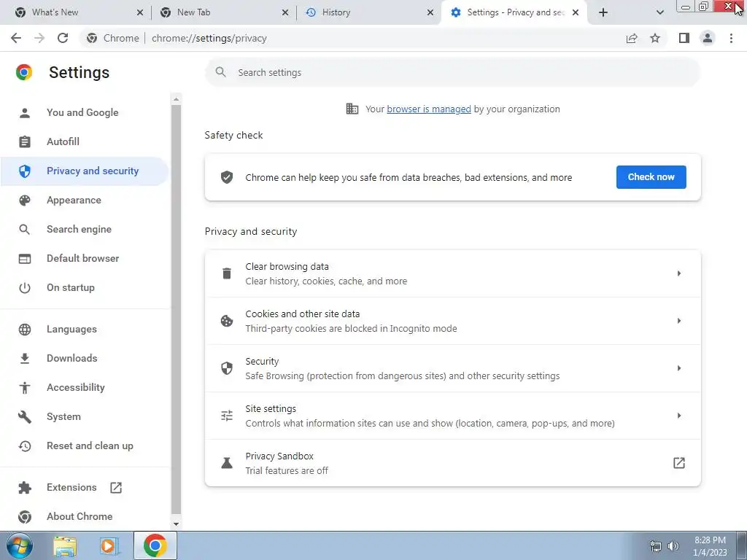Click the site information Chrome chip
The width and height of the screenshot is (747, 560).
113,38
